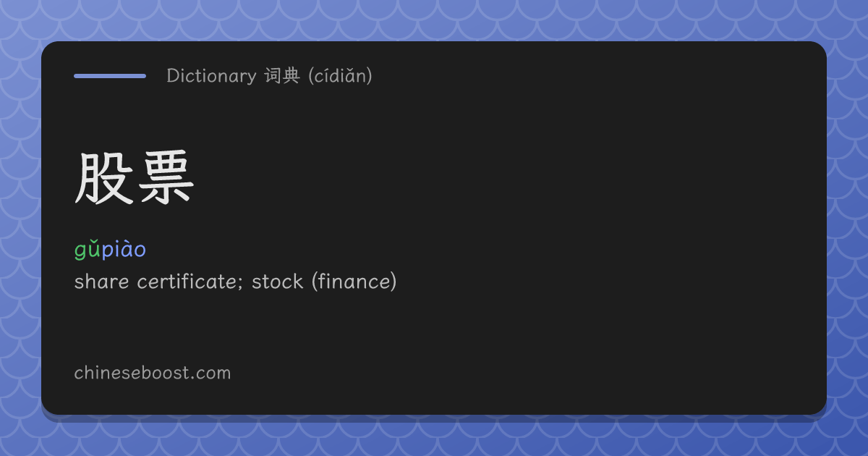
Task: Click the blue accent line beside Dictionary
Action: [x=110, y=75]
